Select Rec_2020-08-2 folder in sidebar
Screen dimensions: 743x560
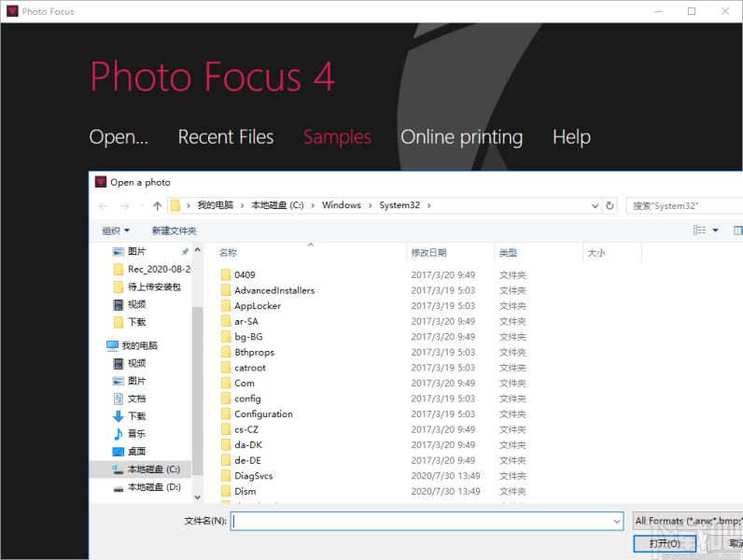[x=151, y=269]
